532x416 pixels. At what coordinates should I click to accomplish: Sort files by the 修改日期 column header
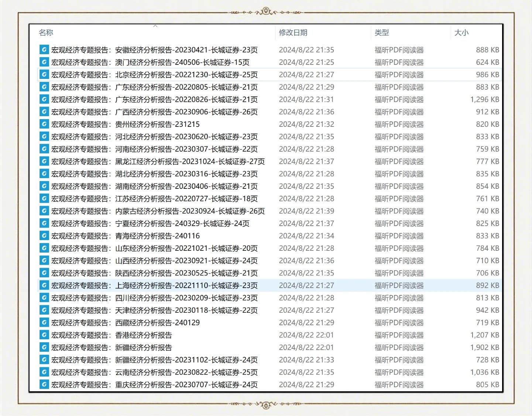pyautogui.click(x=292, y=32)
